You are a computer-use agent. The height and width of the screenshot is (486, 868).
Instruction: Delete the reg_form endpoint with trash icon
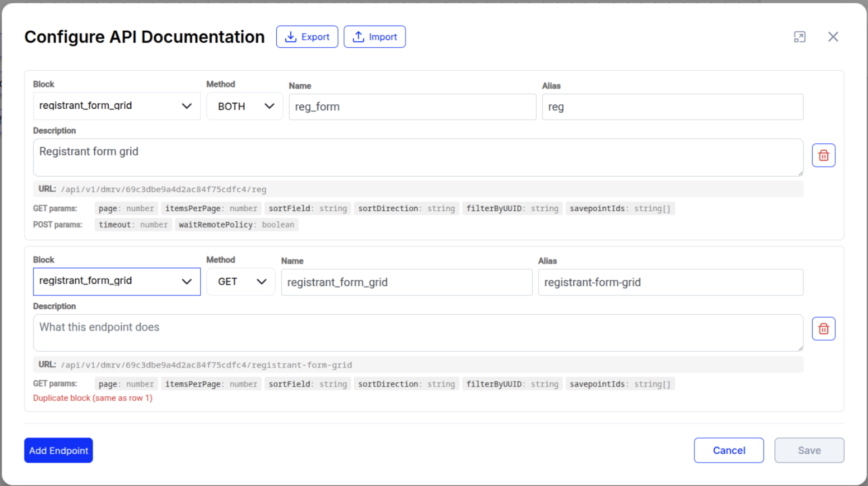click(x=823, y=155)
